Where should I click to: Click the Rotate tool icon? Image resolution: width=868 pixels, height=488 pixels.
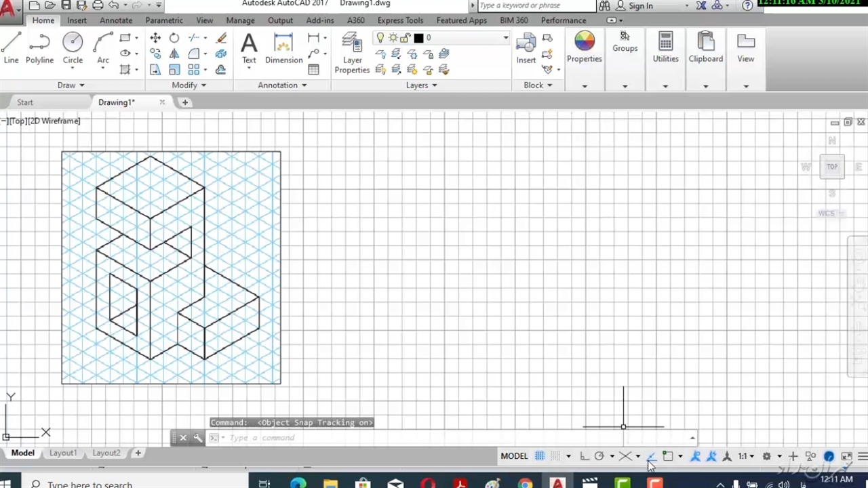pos(174,38)
